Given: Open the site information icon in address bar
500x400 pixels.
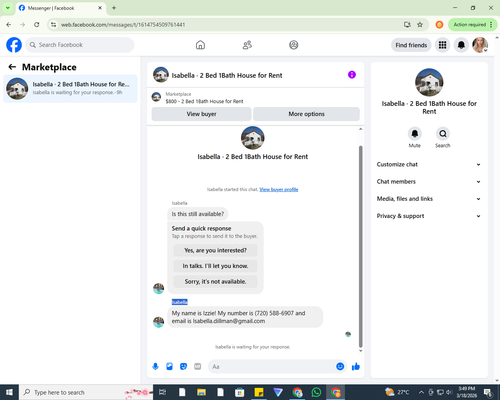Looking at the screenshot, I should click(x=53, y=25).
